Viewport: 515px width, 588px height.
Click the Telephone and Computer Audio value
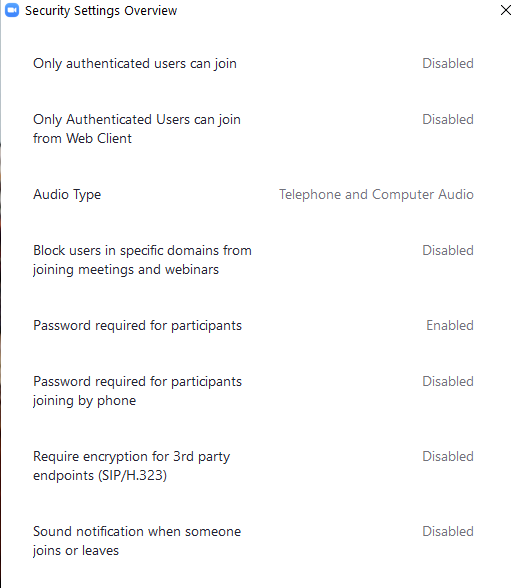[376, 195]
